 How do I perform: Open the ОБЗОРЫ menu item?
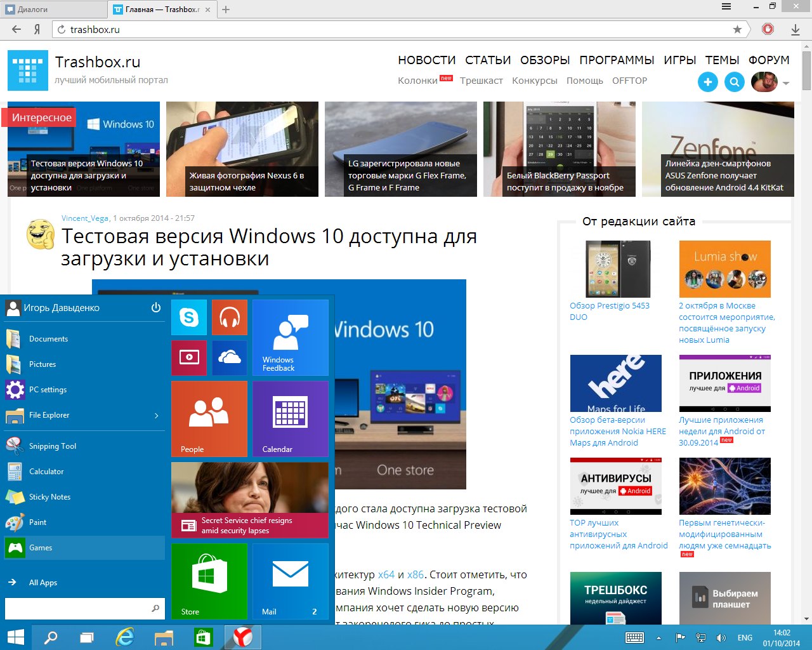(545, 60)
